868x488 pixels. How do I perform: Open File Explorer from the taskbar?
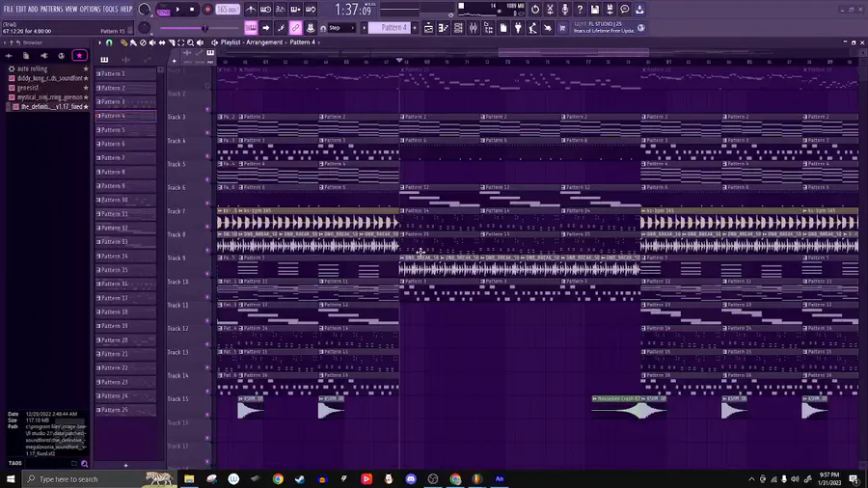189,479
